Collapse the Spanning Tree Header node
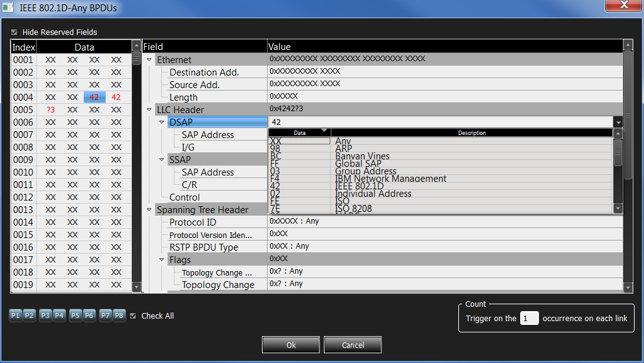Image resolution: width=644 pixels, height=363 pixels. (x=149, y=209)
